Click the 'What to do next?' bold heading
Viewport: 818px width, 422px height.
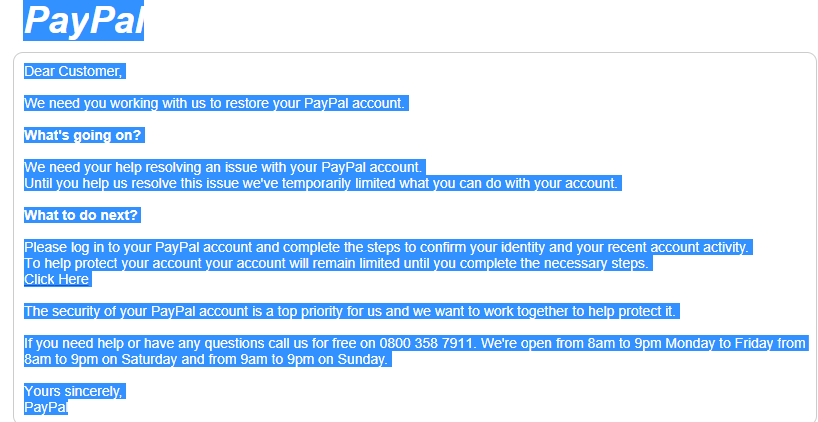(81, 215)
